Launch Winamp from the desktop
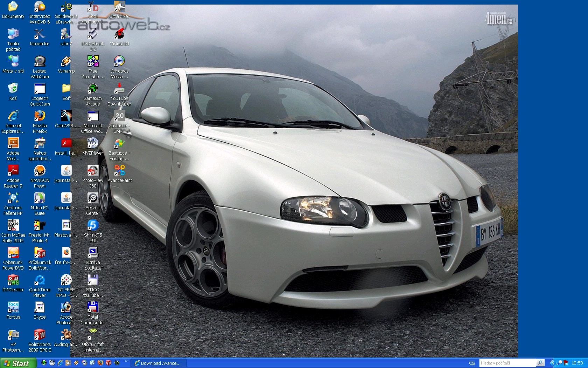Image resolution: width=588 pixels, height=368 pixels. tap(66, 62)
